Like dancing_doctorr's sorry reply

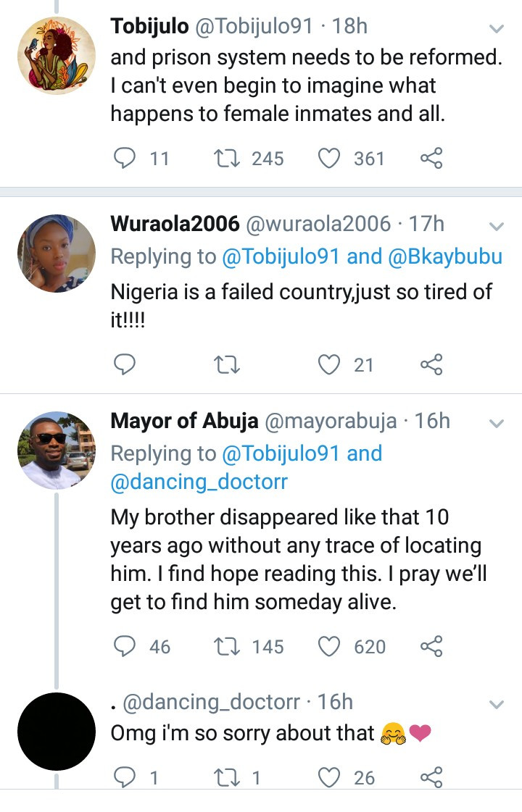pyautogui.click(x=330, y=778)
